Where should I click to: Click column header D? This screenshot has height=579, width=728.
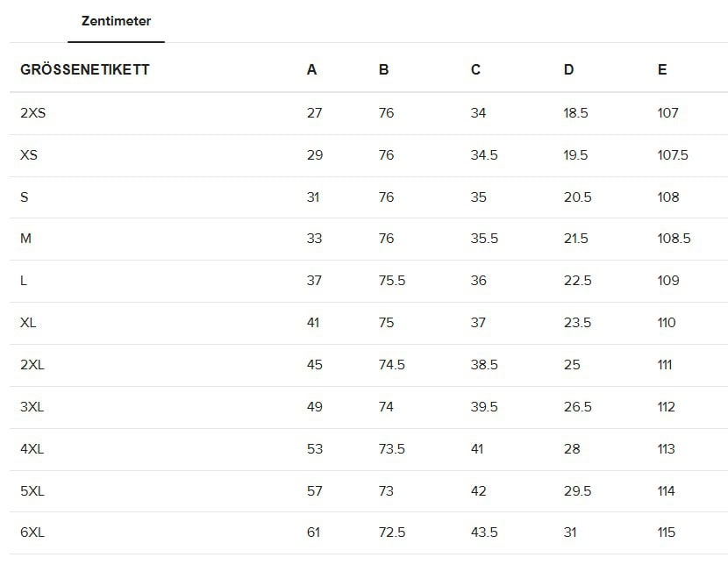coord(568,70)
